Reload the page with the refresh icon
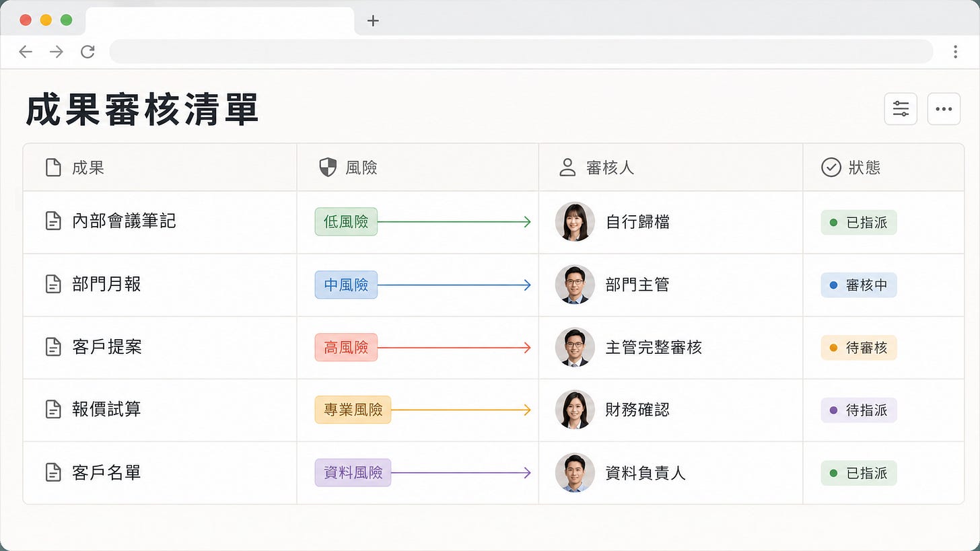The width and height of the screenshot is (980, 551). pos(87,52)
